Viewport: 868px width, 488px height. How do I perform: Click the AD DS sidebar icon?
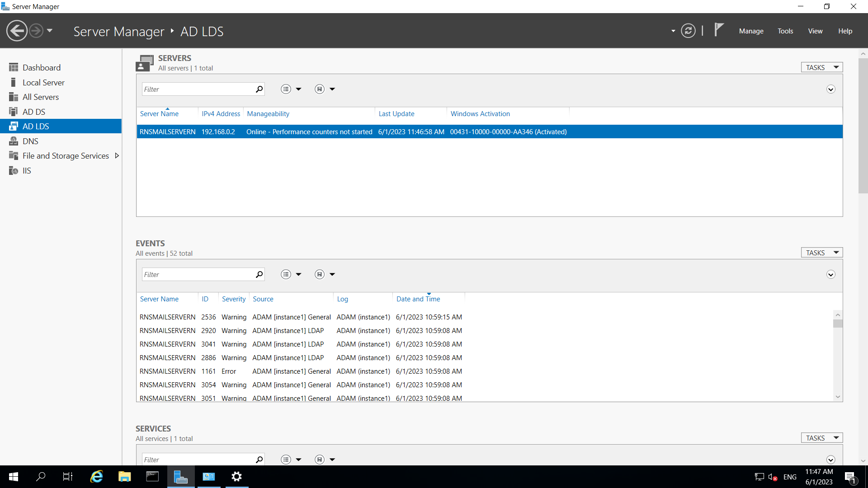(14, 112)
